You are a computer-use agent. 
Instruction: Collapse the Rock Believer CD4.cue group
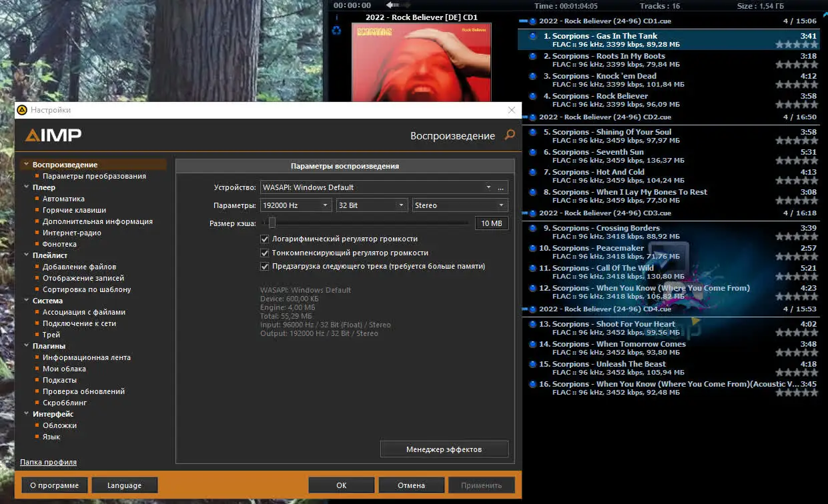coord(524,309)
